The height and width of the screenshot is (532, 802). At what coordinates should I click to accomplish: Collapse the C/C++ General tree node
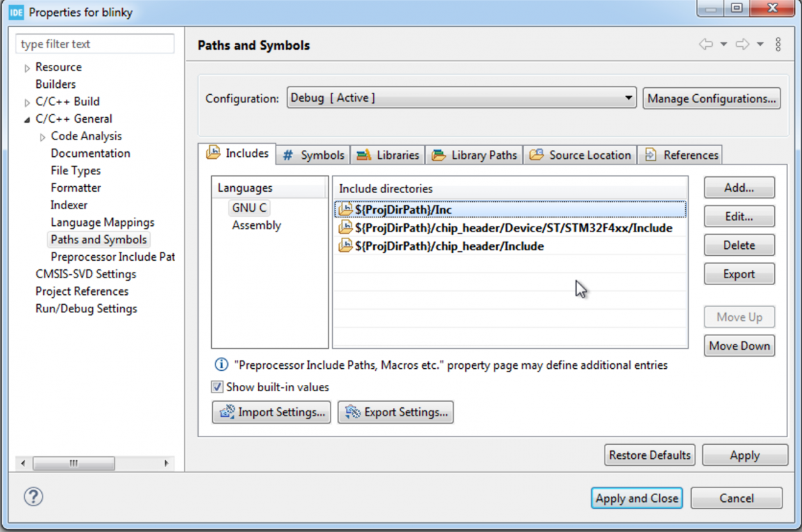[x=27, y=120]
